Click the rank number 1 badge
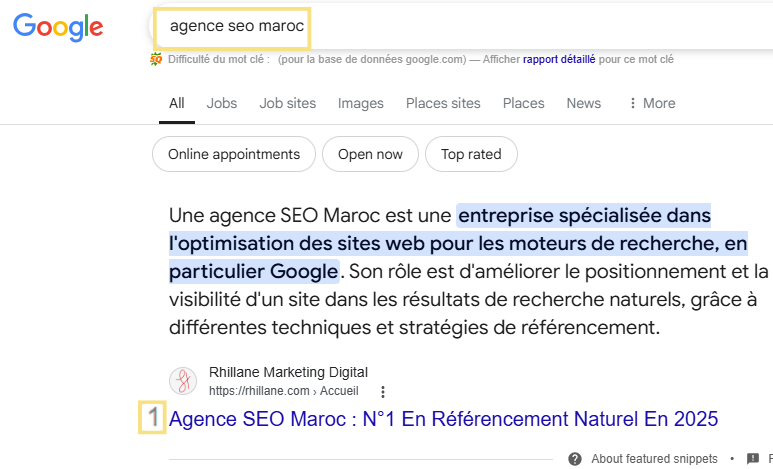The height and width of the screenshot is (469, 773). [151, 419]
